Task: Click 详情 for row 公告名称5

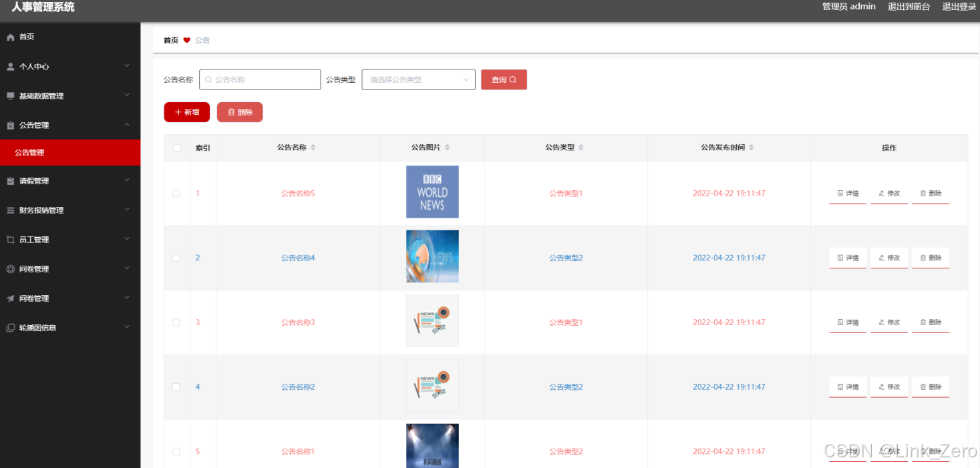Action: 848,194
